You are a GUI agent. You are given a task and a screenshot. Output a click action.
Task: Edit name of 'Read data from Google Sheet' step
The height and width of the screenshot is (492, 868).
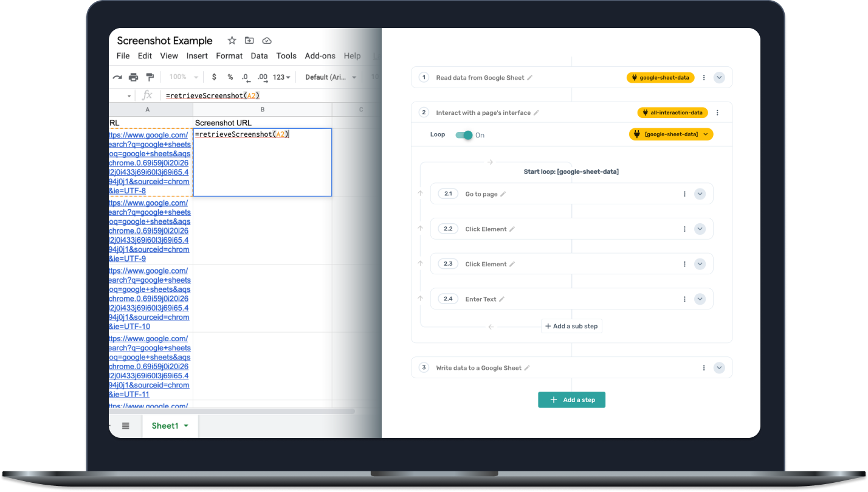[x=530, y=78]
